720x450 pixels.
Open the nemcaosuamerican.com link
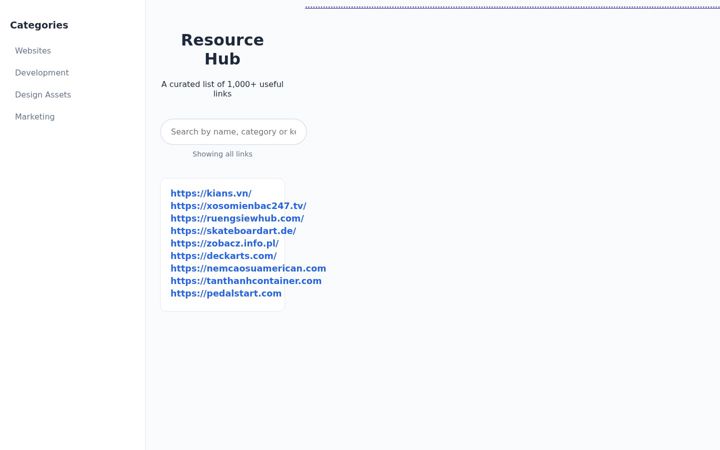[x=248, y=268]
